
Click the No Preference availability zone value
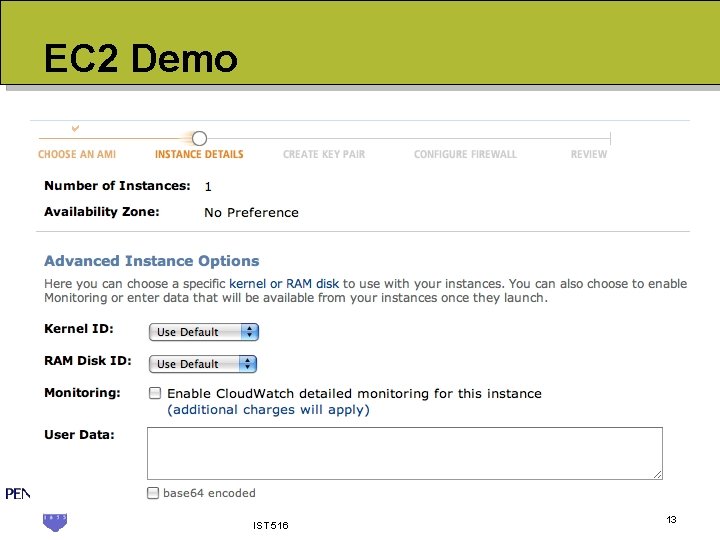pyautogui.click(x=251, y=213)
